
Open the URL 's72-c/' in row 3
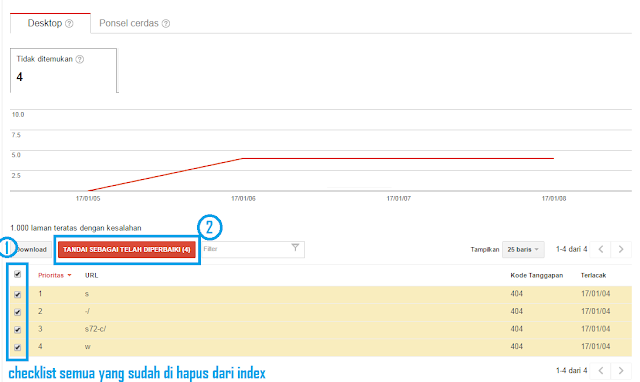click(95, 329)
